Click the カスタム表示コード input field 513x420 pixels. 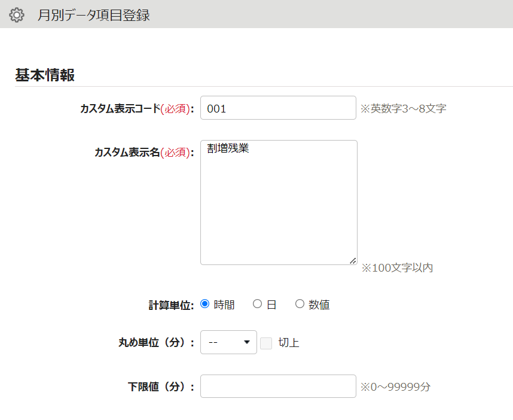[x=278, y=108]
